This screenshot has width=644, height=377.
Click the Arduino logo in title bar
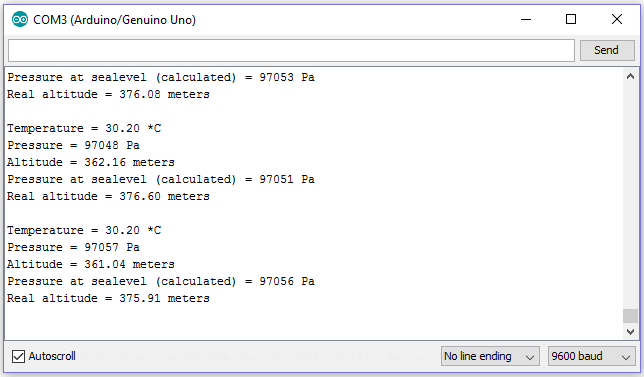tap(19, 19)
